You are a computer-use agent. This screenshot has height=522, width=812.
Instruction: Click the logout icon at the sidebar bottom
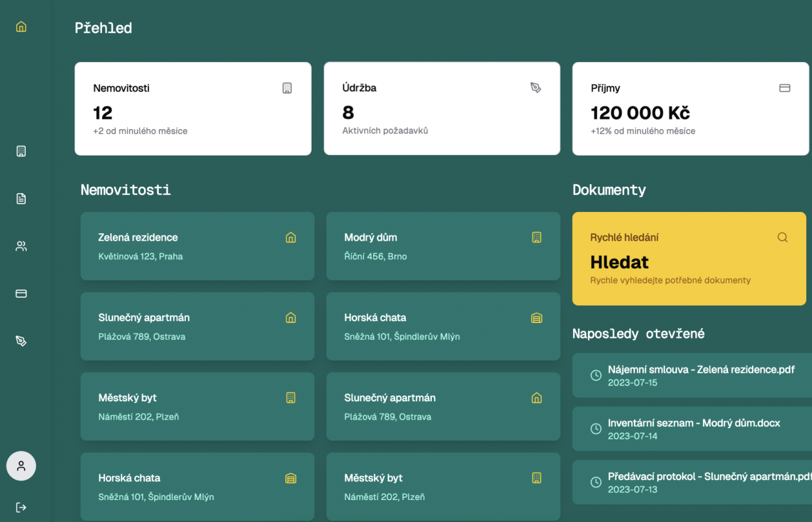coord(21,507)
